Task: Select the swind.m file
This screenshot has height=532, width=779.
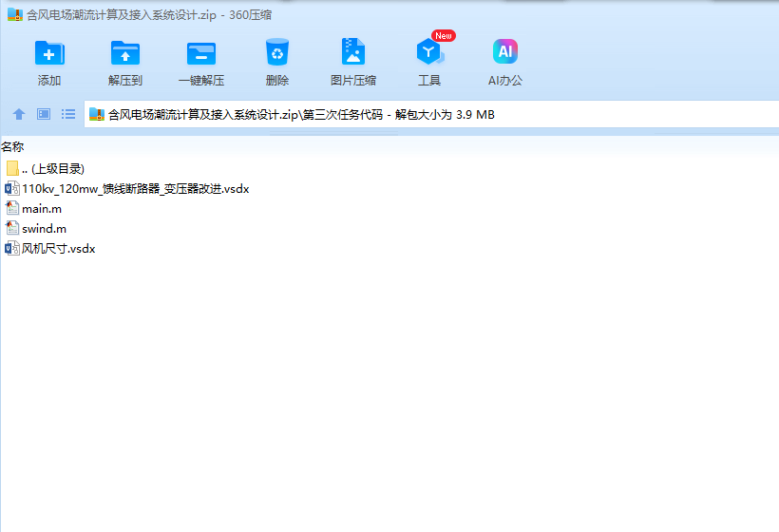Action: tap(36, 229)
